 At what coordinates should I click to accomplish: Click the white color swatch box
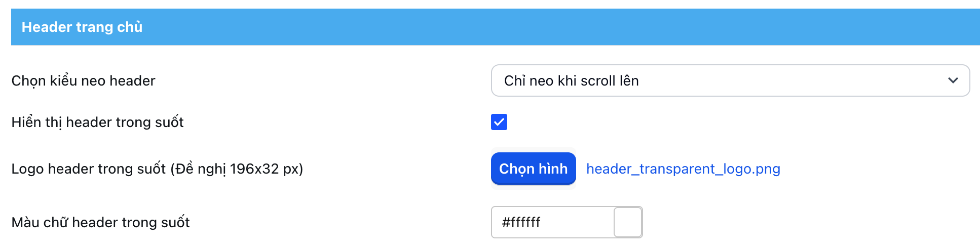pyautogui.click(x=628, y=222)
